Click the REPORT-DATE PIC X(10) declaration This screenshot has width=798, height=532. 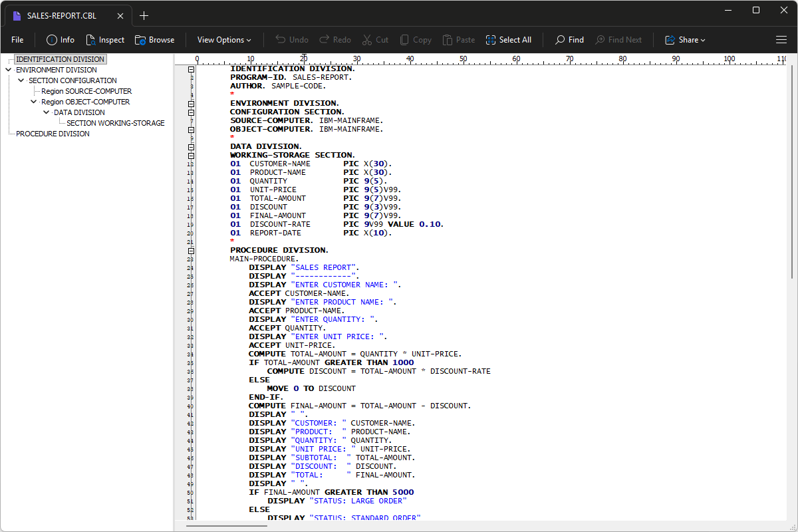pyautogui.click(x=311, y=233)
